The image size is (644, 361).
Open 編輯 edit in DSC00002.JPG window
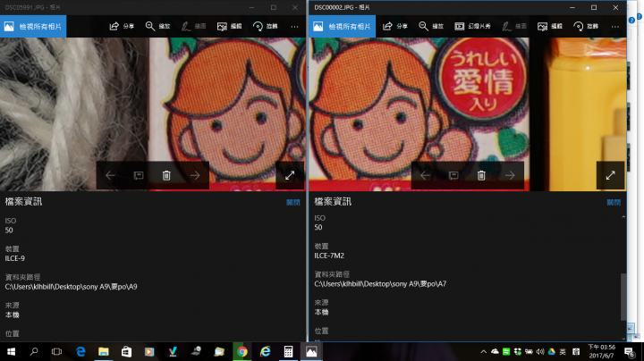pyautogui.click(x=550, y=26)
